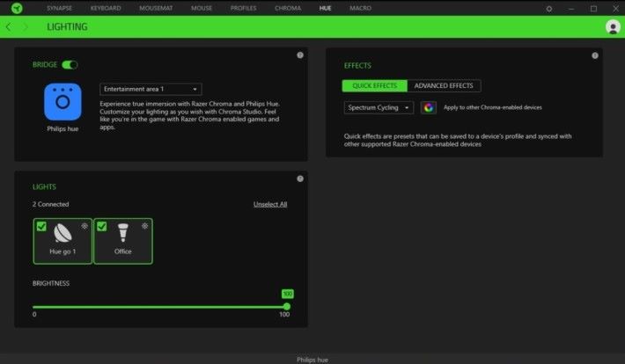Viewport: 625px width, 364px height.
Task: Click the Hue go 1 lamp icon
Action: coord(62,233)
